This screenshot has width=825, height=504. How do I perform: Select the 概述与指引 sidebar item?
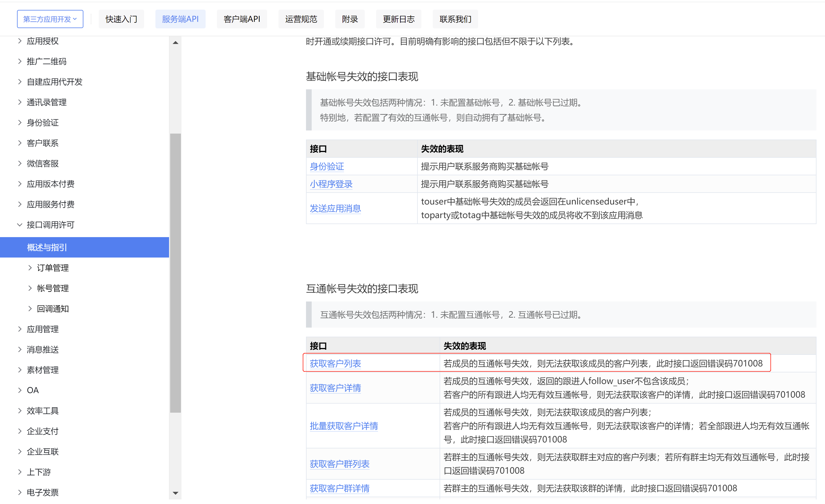pyautogui.click(x=47, y=247)
